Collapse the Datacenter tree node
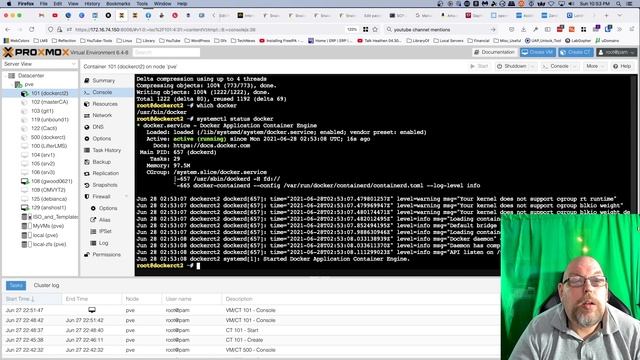 [x=5, y=76]
